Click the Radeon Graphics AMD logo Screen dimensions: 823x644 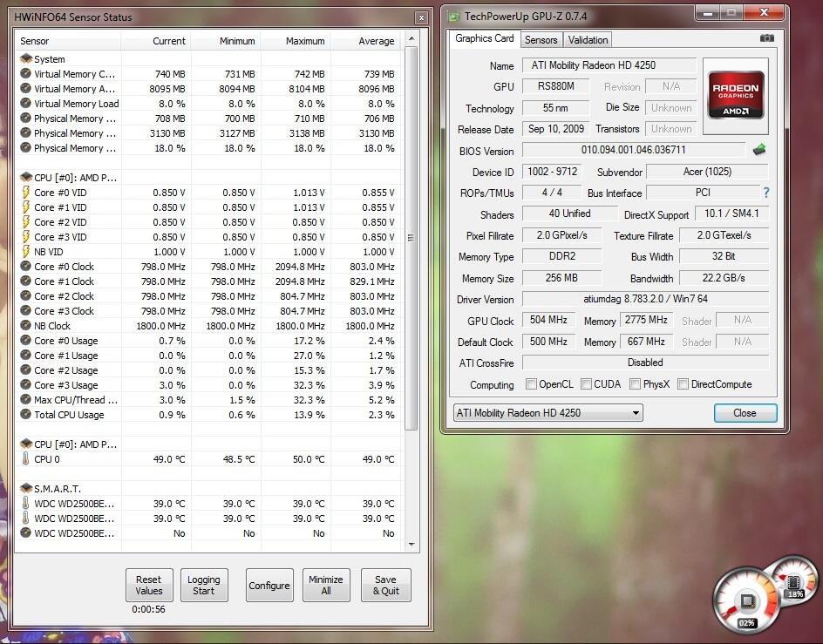coord(735,96)
